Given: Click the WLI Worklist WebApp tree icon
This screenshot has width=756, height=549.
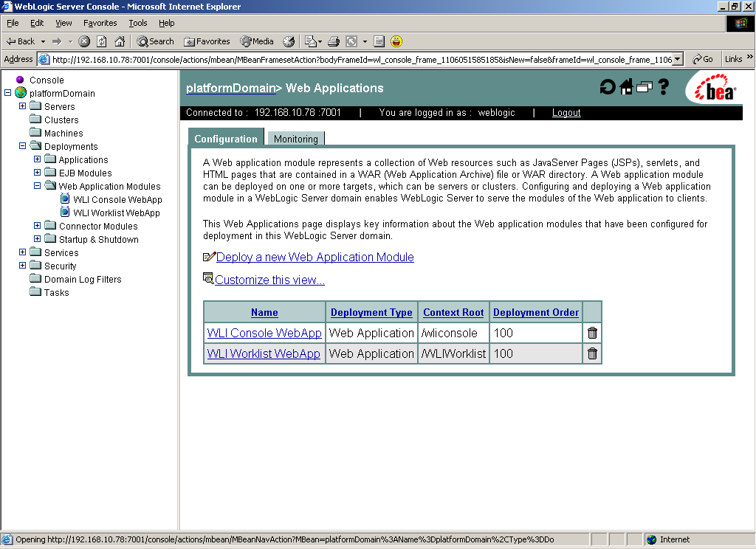Looking at the screenshot, I should coord(65,212).
